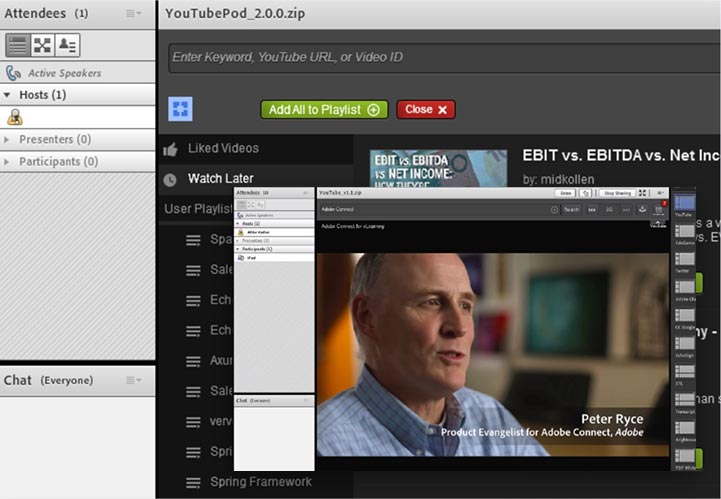721x499 pixels.
Task: Click Search button in inset window
Action: tap(572, 210)
